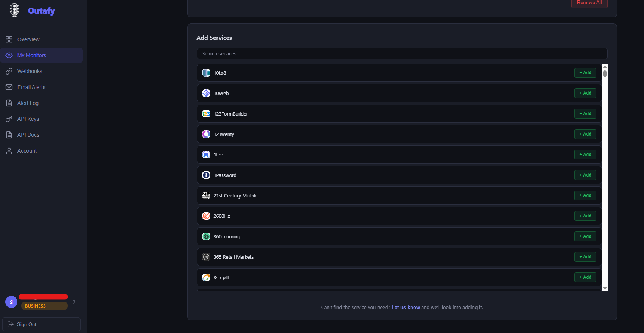This screenshot has width=644, height=333.
Task: Open the Alert Log page
Action: [x=42, y=103]
